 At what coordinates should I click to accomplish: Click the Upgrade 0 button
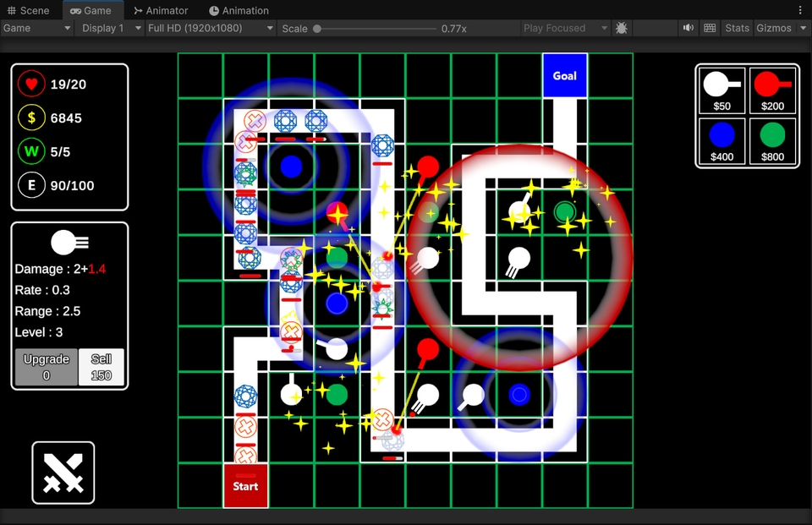46,367
